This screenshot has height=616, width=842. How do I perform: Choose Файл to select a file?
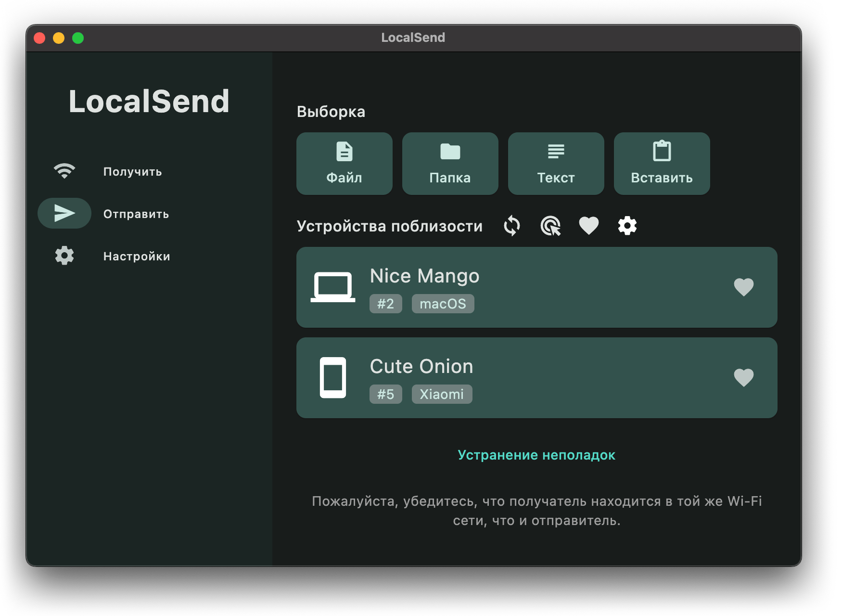tap(344, 164)
